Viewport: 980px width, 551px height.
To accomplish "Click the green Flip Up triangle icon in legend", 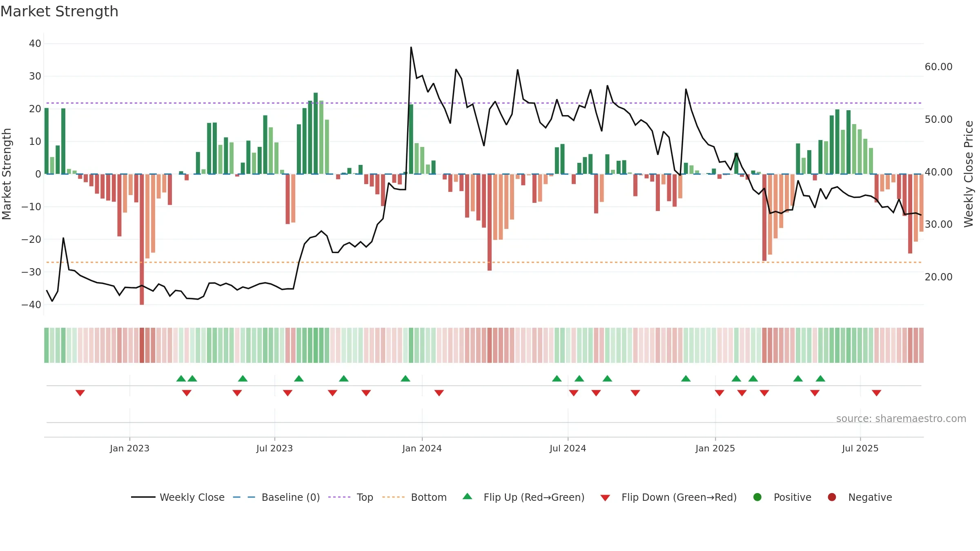I will click(468, 496).
